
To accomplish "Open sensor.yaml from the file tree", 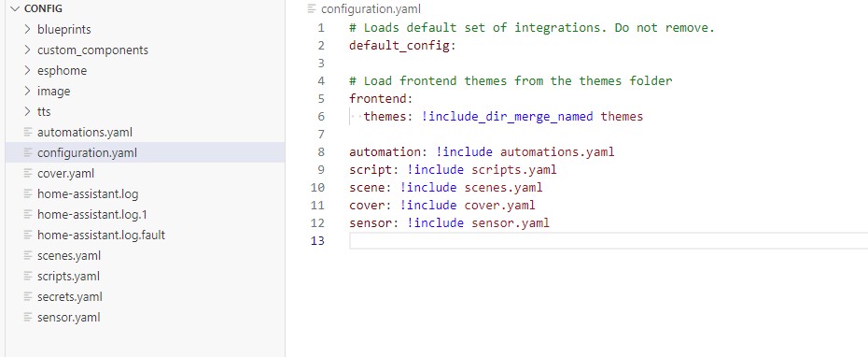I will click(x=145, y=317).
